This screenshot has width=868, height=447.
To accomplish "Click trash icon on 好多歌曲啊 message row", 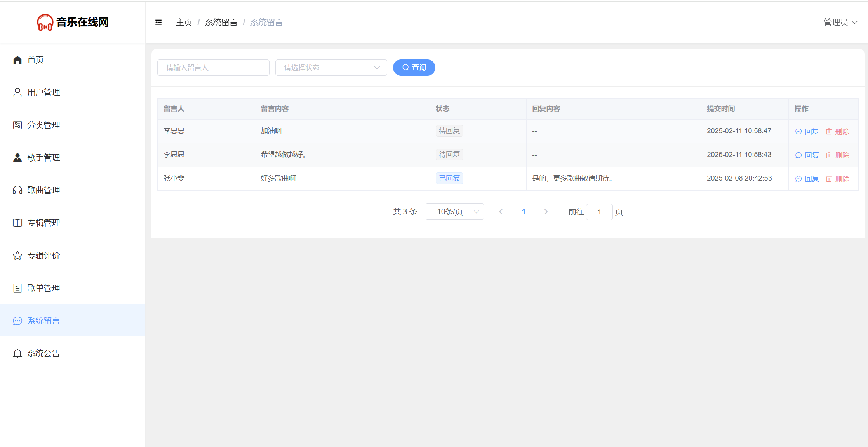I will click(829, 179).
